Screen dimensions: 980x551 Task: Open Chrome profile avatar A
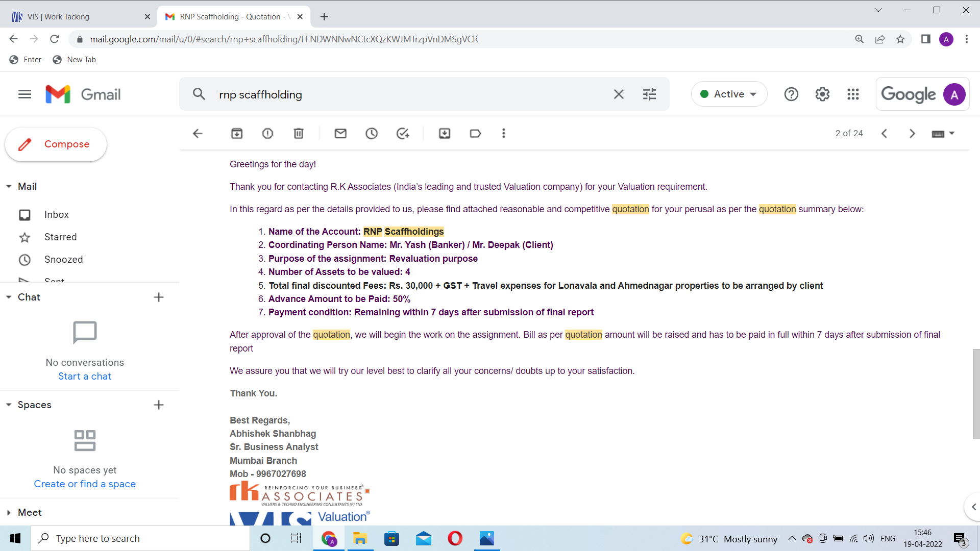pos(946,39)
